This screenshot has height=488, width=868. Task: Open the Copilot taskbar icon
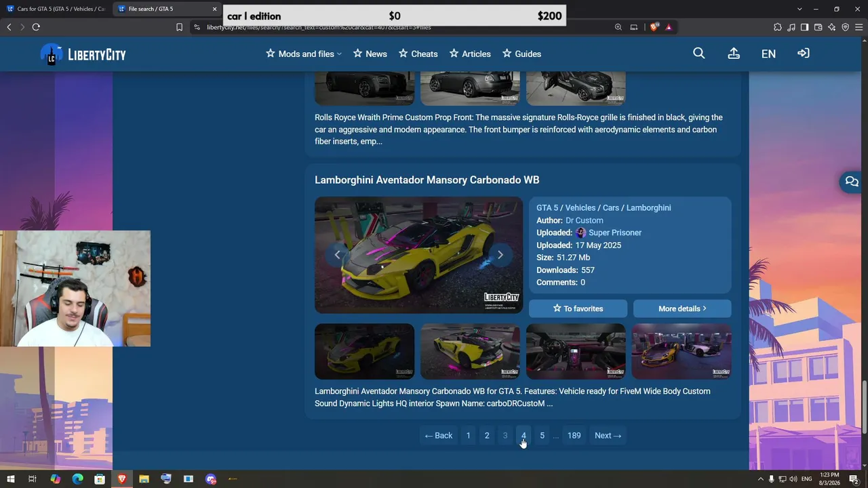(56, 479)
